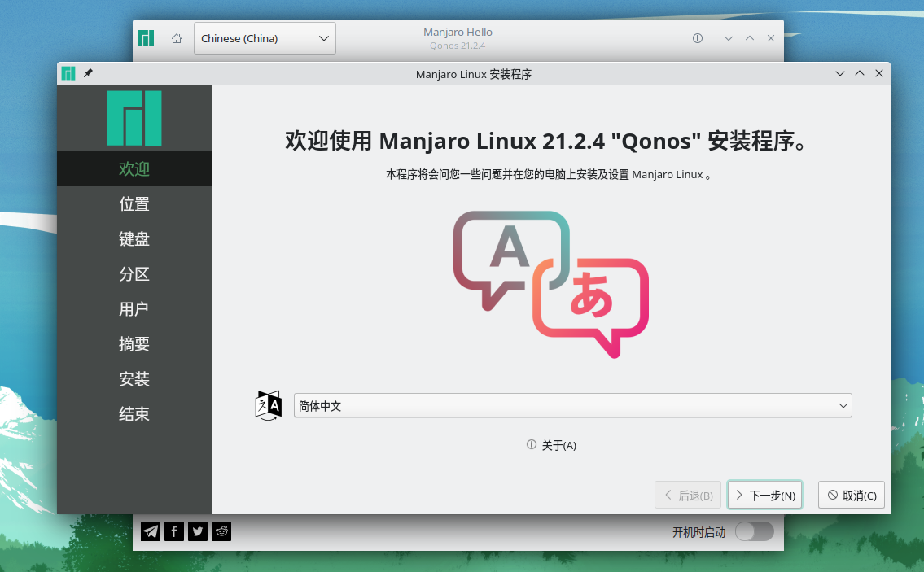Viewport: 924px width, 572px height.
Task: Click the 后退(B) button
Action: pos(688,495)
